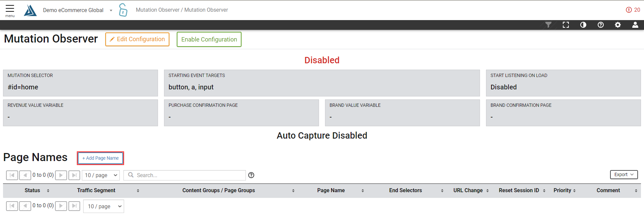Open help in the dark toolbar
Screen dimensions: 644x224
pos(601,25)
